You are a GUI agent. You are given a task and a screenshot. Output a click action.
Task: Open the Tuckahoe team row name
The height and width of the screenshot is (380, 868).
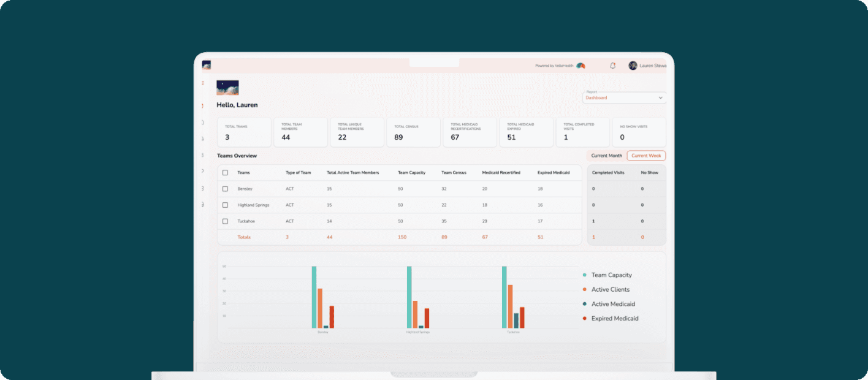(x=246, y=221)
